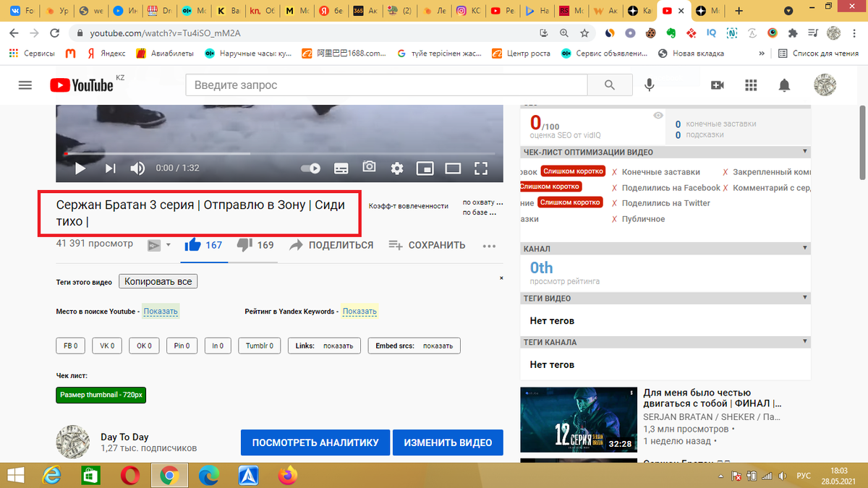Open the Day To Day channel avatar
Image resolution: width=868 pixels, height=488 pixels.
tap(72, 442)
